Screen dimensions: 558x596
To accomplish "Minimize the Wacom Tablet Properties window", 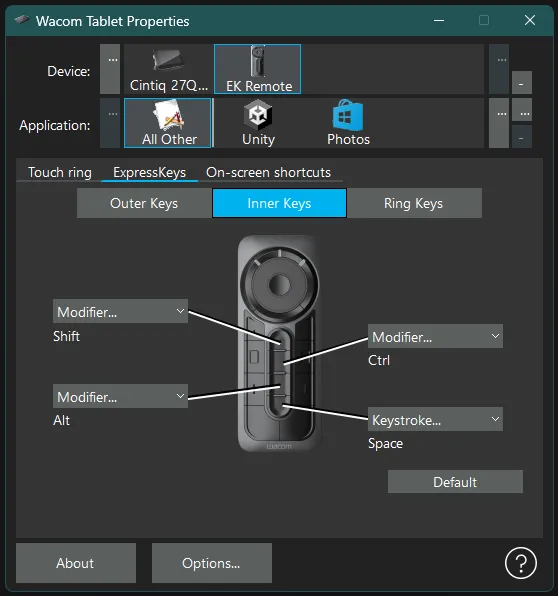I will (439, 20).
